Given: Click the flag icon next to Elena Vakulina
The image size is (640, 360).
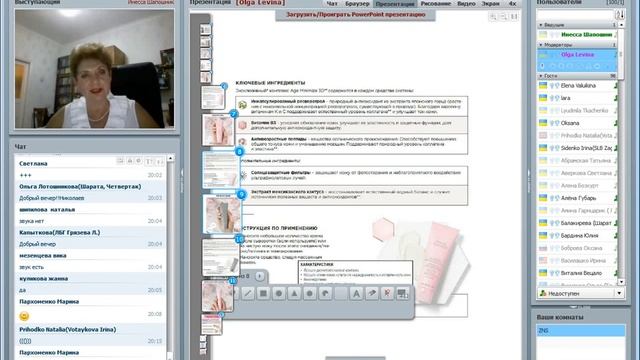Looking at the screenshot, I should tap(543, 86).
